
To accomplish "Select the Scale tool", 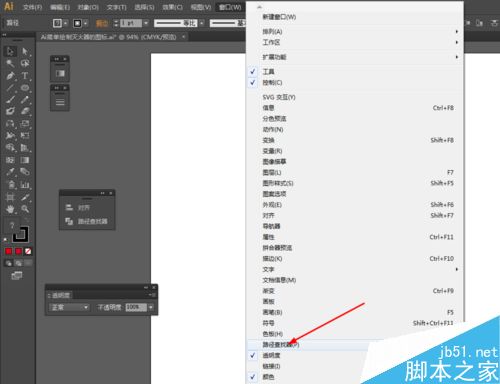I will point(25,124).
